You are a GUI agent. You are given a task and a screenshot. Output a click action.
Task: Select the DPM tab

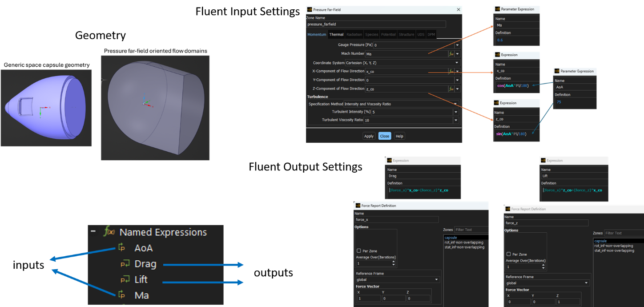coord(431,35)
